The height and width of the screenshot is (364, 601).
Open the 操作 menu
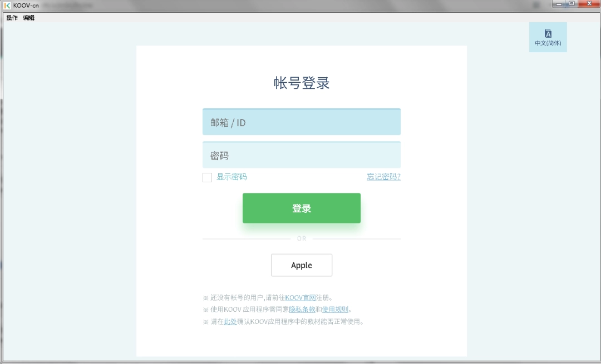(9, 17)
